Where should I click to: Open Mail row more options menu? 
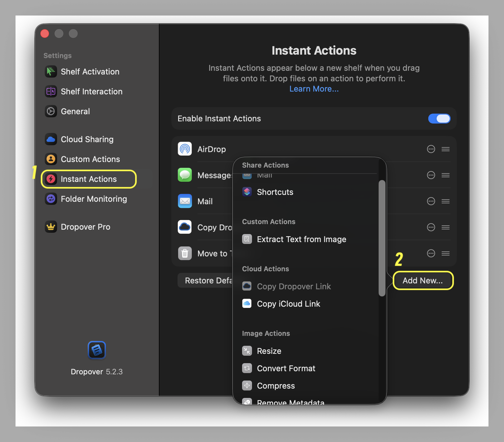(431, 201)
